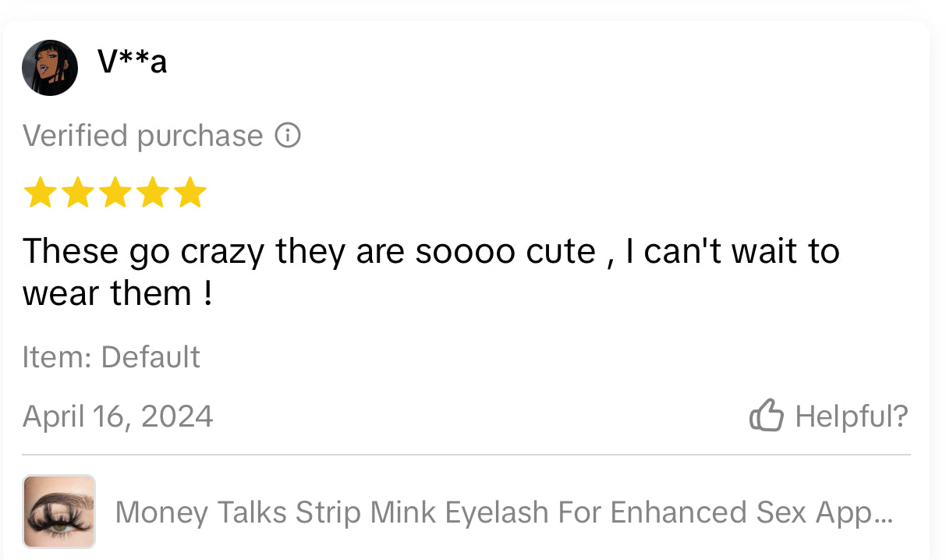Click the third yellow rating star

point(115,193)
